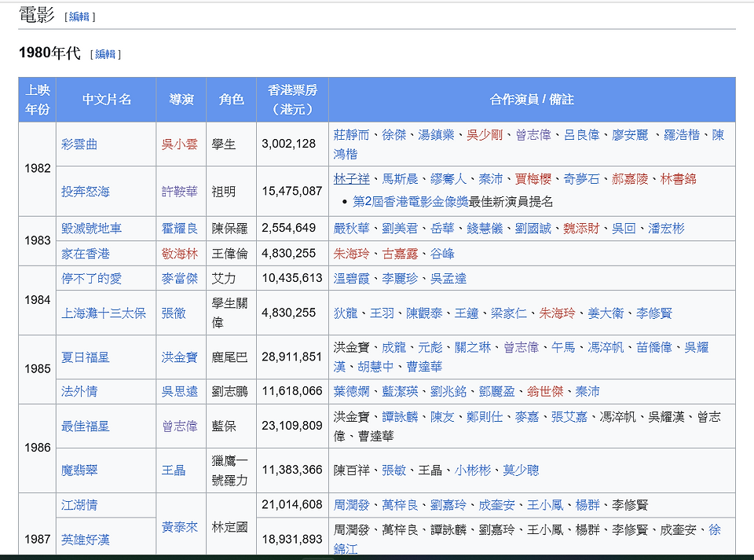The width and height of the screenshot is (754, 560).
Task: Open the 關之琳 actor link
Action: [x=473, y=347]
